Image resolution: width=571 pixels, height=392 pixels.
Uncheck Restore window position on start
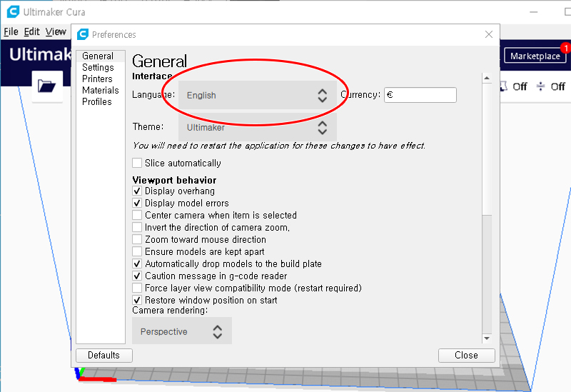point(137,300)
